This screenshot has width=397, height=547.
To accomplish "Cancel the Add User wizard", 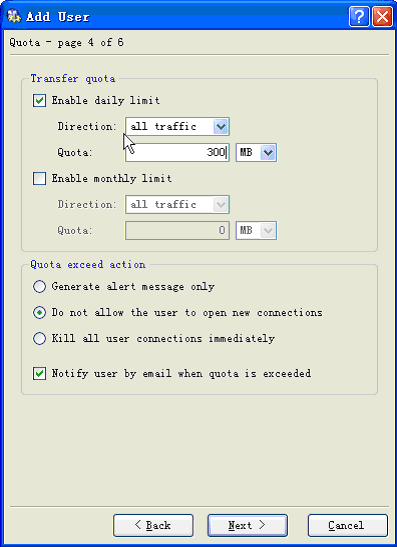I will pyautogui.click(x=348, y=525).
